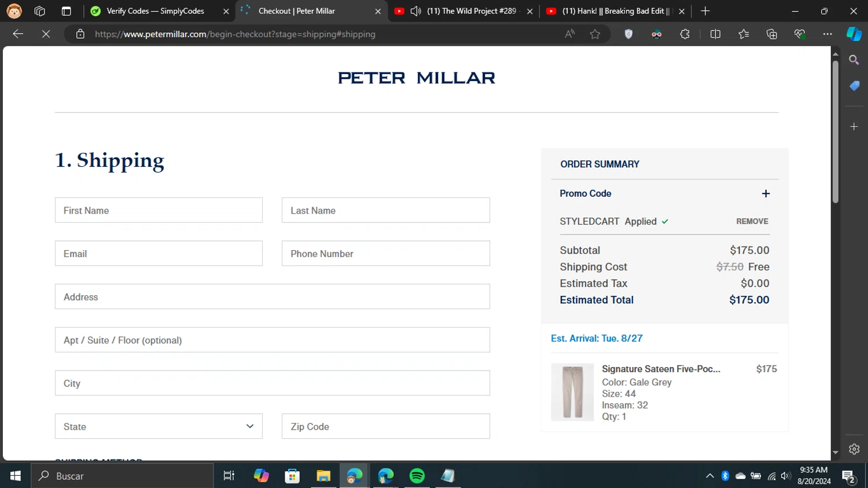This screenshot has height=488, width=868.
Task: Go back to the previous page
Action: point(18,34)
